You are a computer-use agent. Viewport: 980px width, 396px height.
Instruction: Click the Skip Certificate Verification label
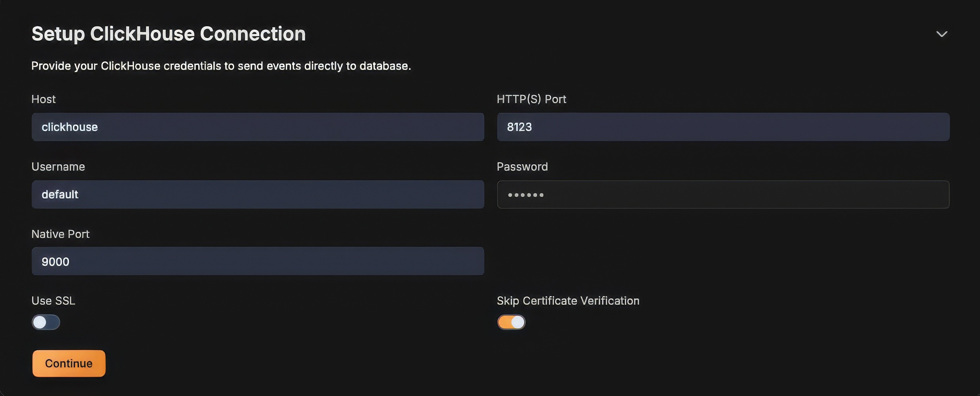[568, 301]
